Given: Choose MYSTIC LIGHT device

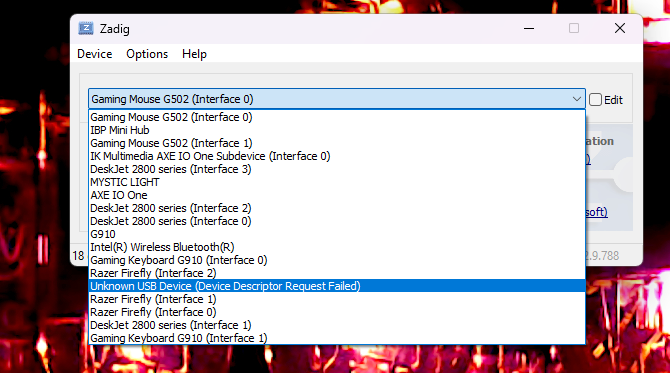Looking at the screenshot, I should pos(337,182).
